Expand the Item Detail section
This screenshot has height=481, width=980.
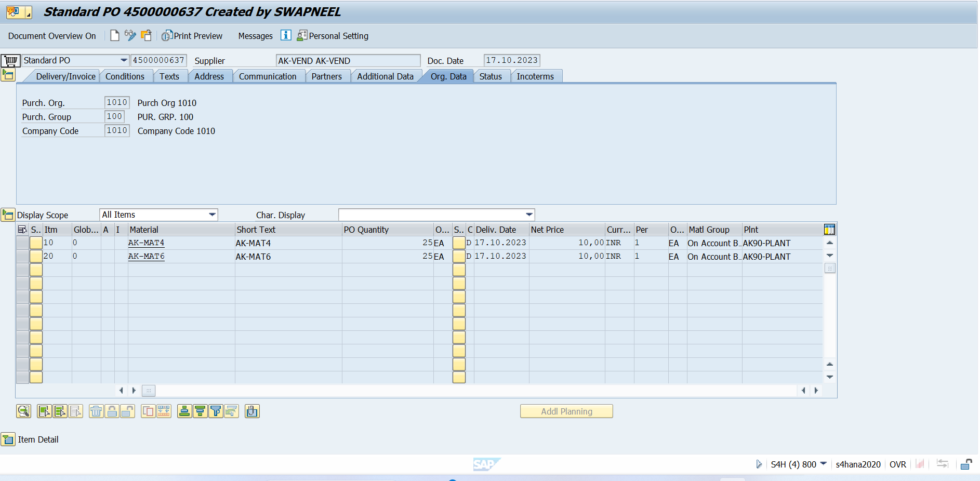click(8, 439)
